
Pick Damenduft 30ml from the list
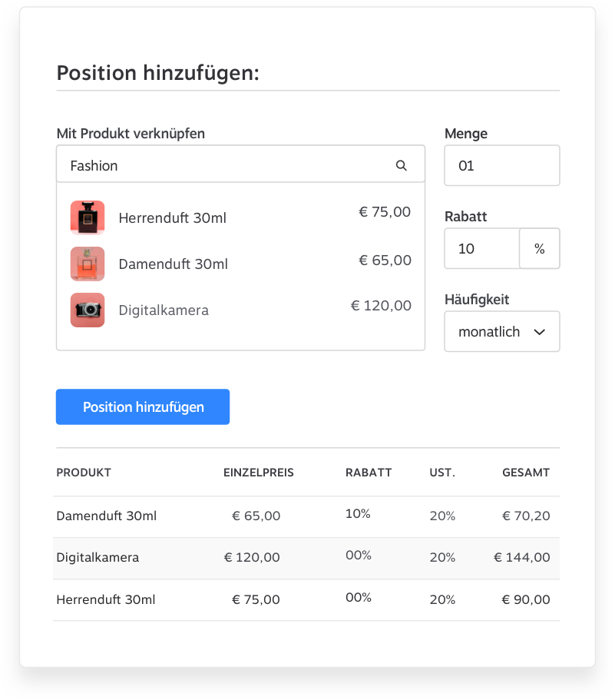click(x=174, y=264)
